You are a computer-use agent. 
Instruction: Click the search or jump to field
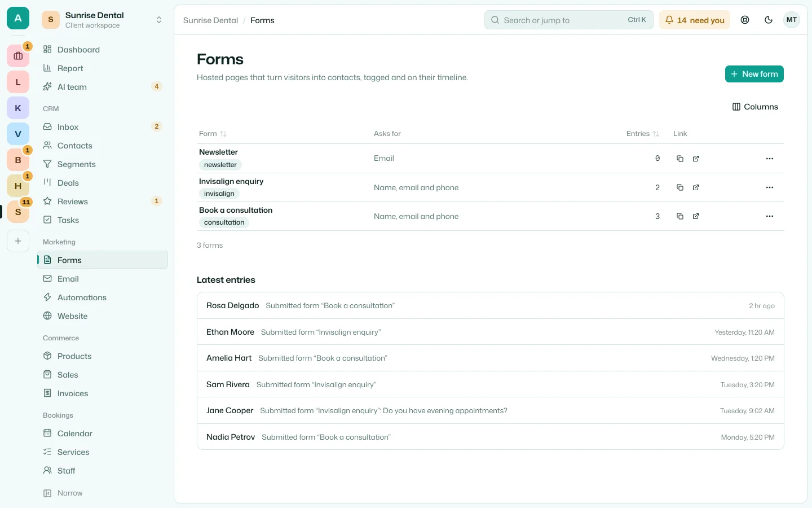coord(568,20)
